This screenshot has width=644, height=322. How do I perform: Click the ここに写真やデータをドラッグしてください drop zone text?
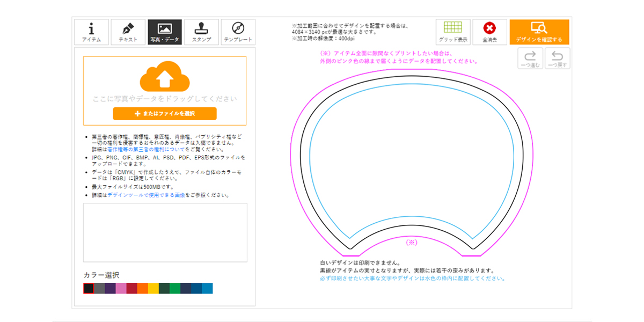click(x=165, y=99)
